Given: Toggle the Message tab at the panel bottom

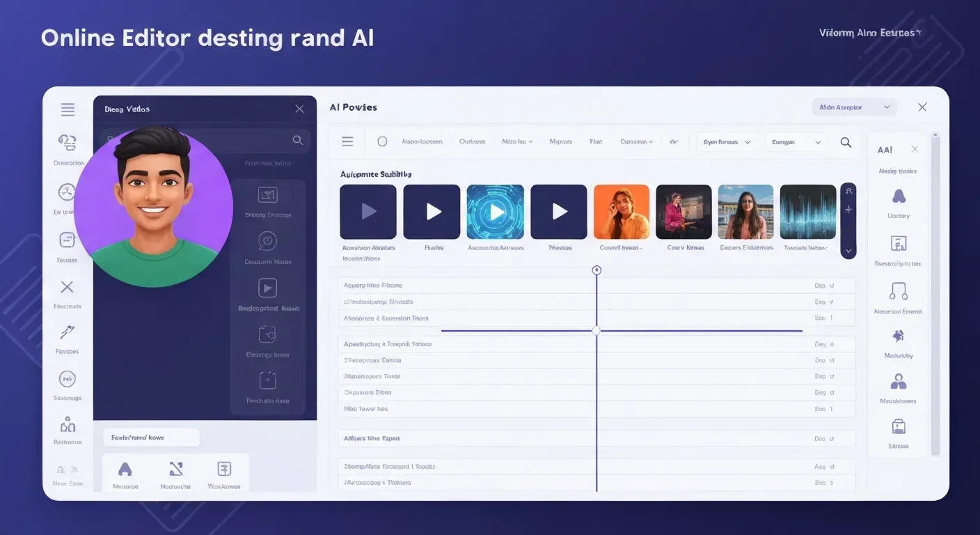Looking at the screenshot, I should [125, 468].
